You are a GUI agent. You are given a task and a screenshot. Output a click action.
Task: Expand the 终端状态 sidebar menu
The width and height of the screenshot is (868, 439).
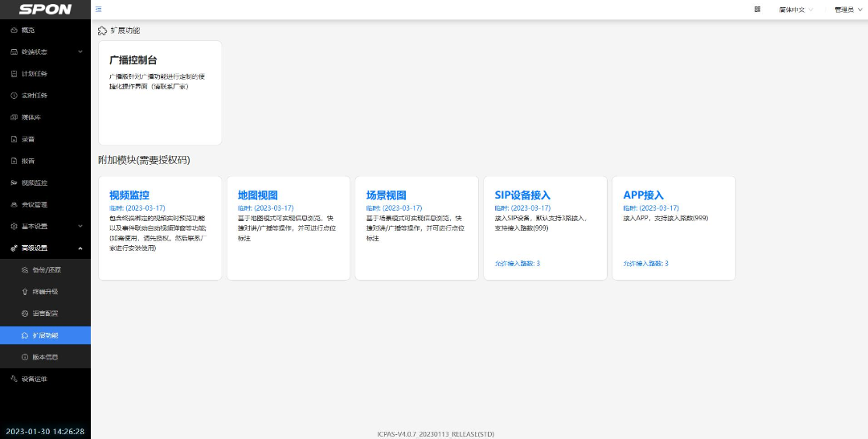(45, 52)
